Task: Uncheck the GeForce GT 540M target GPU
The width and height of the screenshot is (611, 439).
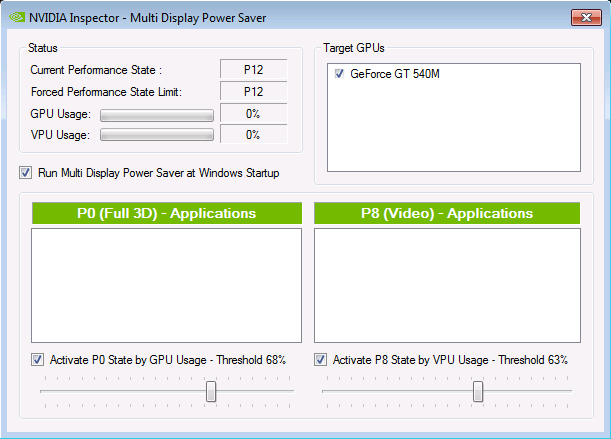Action: coord(339,74)
